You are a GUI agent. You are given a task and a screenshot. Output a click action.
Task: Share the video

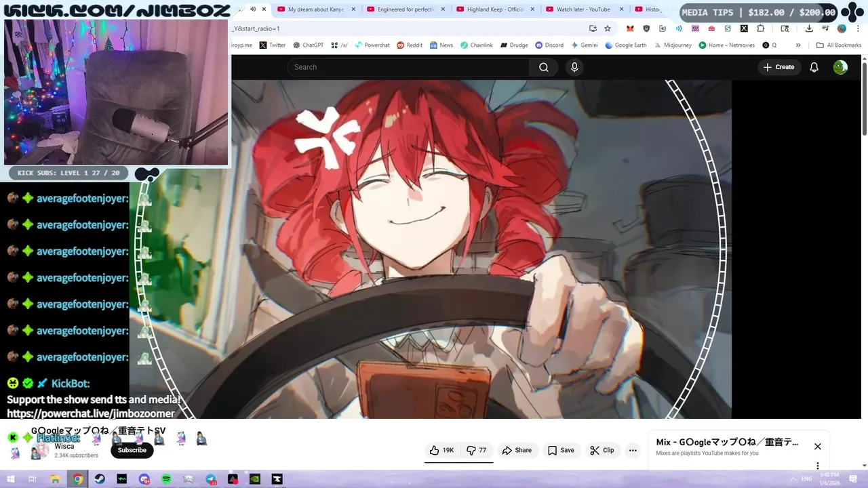(517, 450)
